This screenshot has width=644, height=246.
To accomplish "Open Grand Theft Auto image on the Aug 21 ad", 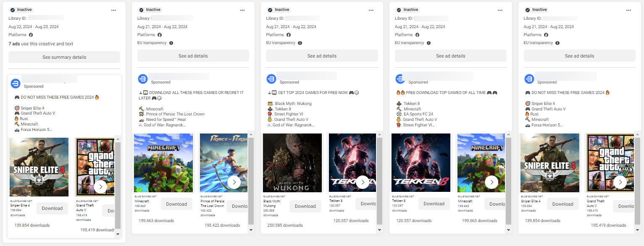I will 610,163.
